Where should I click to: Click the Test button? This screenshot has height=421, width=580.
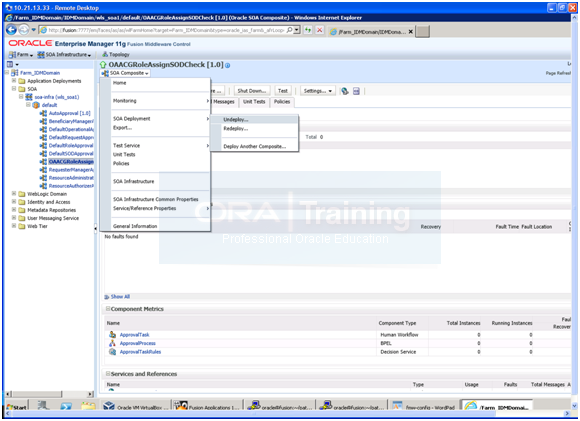pyautogui.click(x=283, y=91)
